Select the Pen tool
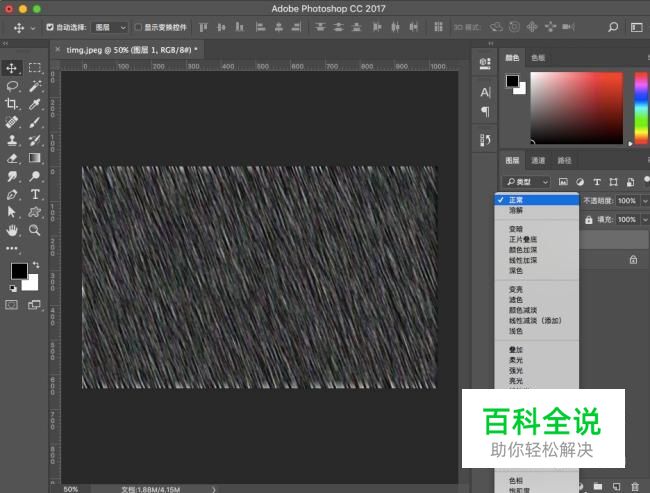The image size is (650, 493). [12, 194]
